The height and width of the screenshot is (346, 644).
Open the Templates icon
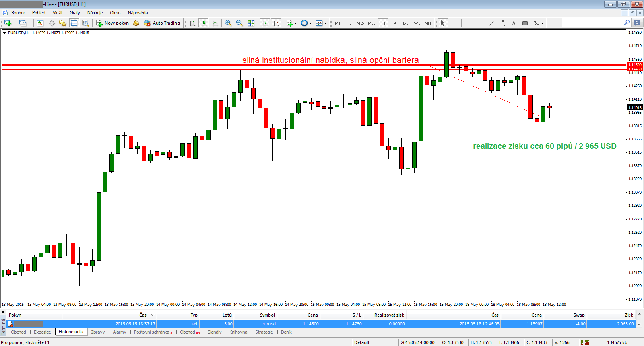pyautogui.click(x=319, y=23)
